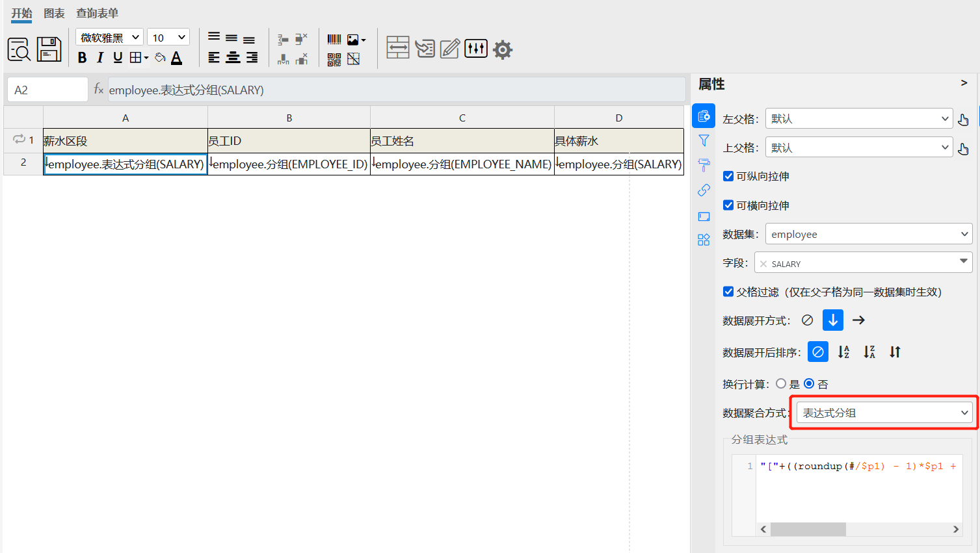
Task: Pick font color tool
Action: click(176, 58)
